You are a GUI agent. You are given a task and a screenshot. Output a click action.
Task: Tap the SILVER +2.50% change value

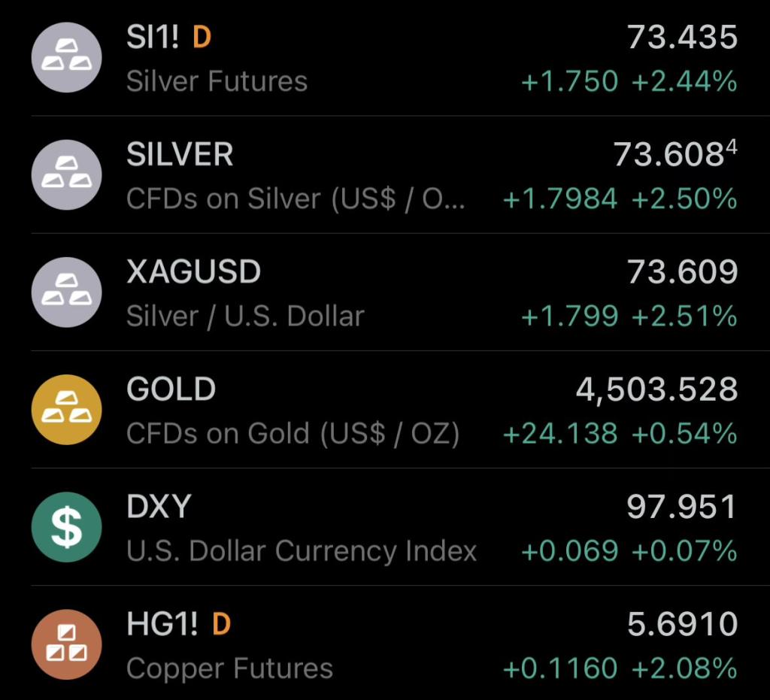(x=684, y=199)
